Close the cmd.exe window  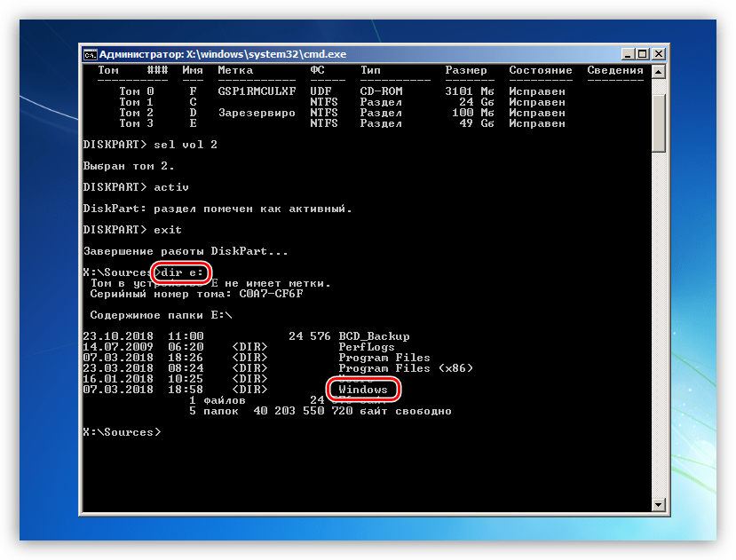click(x=659, y=54)
